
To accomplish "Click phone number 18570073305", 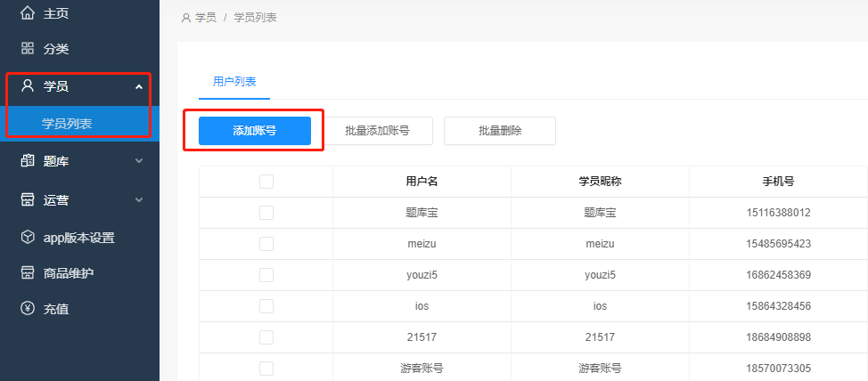I will pyautogui.click(x=778, y=369).
